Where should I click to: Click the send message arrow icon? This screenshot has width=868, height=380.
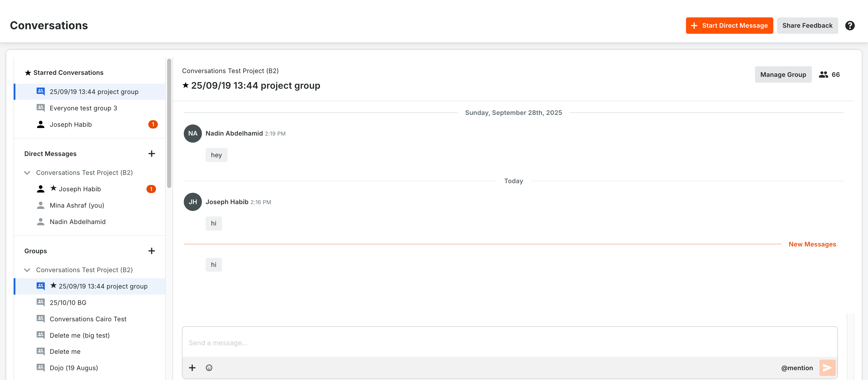[827, 367]
